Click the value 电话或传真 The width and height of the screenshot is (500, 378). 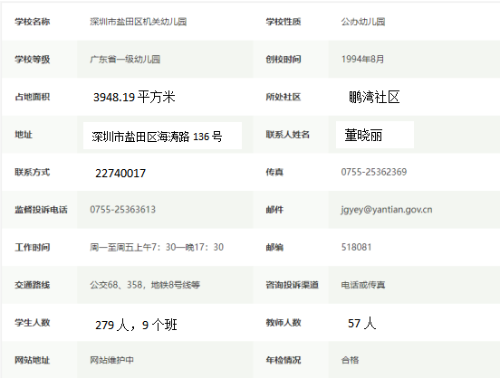pyautogui.click(x=363, y=285)
